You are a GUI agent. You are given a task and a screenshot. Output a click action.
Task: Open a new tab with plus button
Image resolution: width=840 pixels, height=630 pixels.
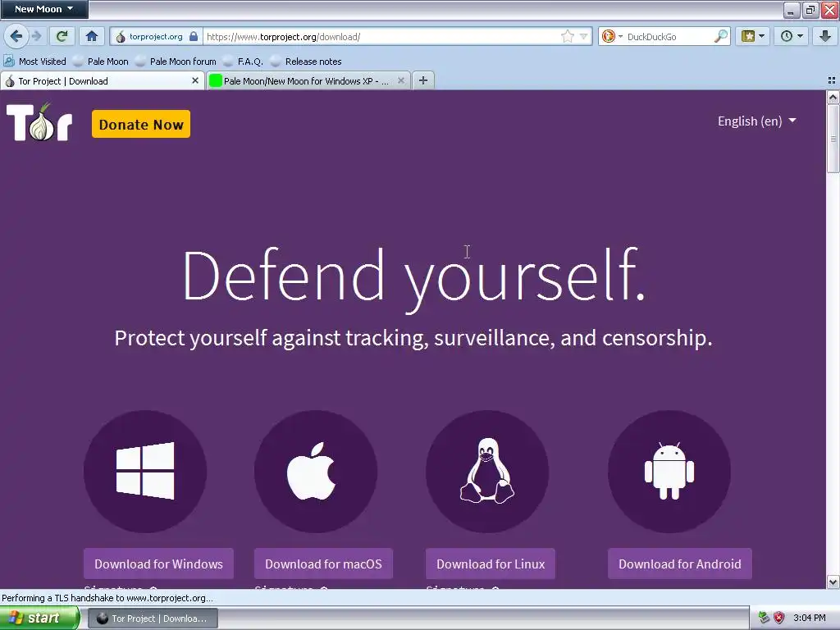pyautogui.click(x=423, y=80)
